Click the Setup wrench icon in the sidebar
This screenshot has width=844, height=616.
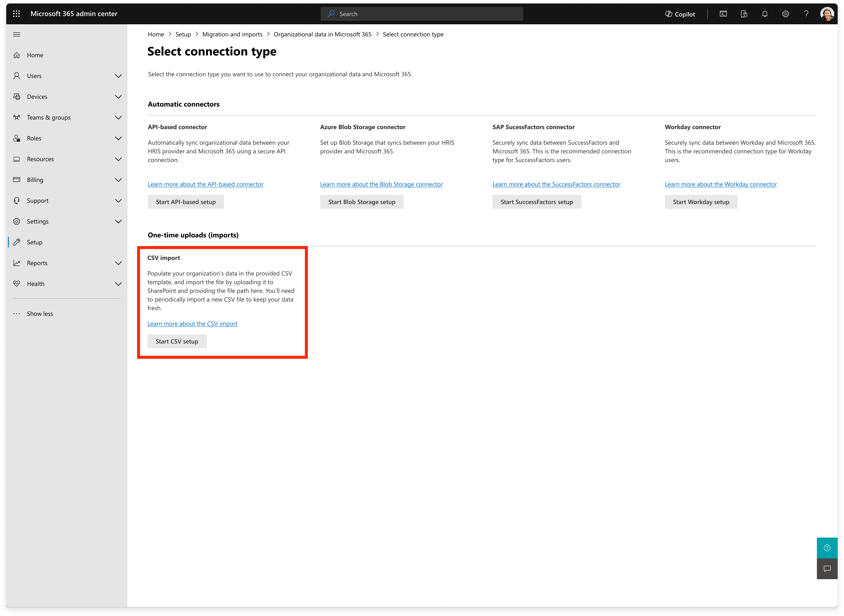click(16, 242)
